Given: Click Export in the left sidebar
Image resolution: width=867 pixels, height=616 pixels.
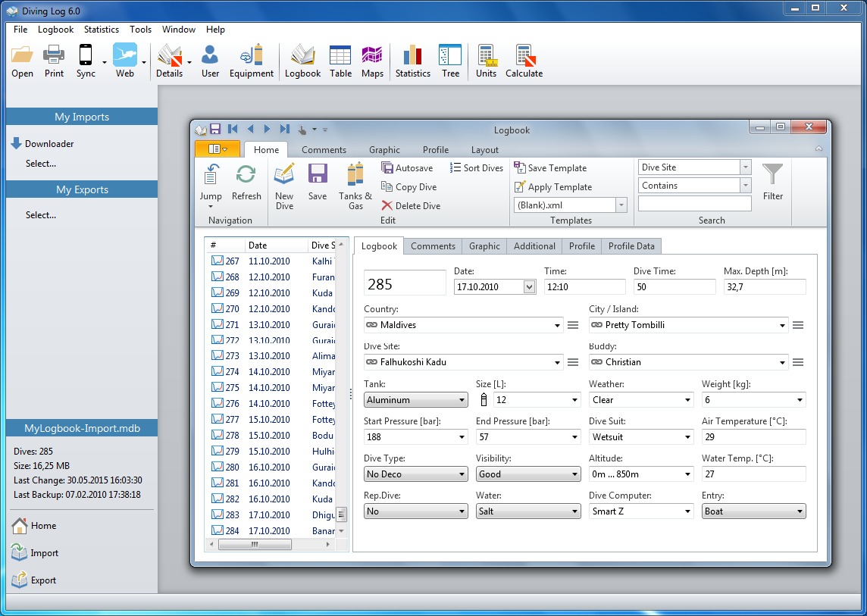Looking at the screenshot, I should coord(34,580).
